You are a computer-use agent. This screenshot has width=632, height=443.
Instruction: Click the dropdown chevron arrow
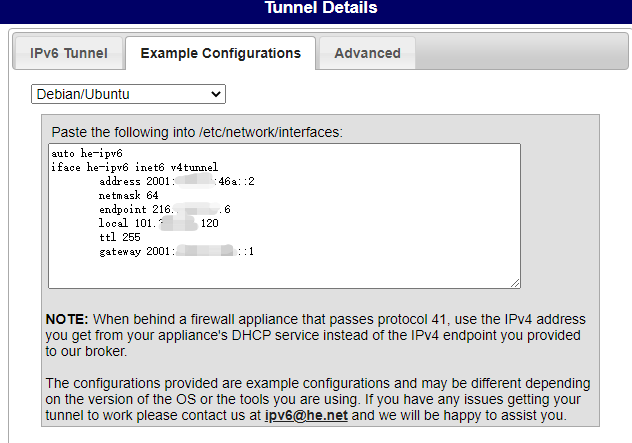[216, 94]
